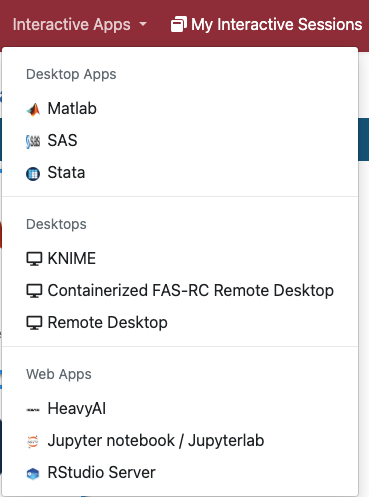Collapse the Interactive Apps dropdown caret
The image size is (369, 497).
[143, 24]
